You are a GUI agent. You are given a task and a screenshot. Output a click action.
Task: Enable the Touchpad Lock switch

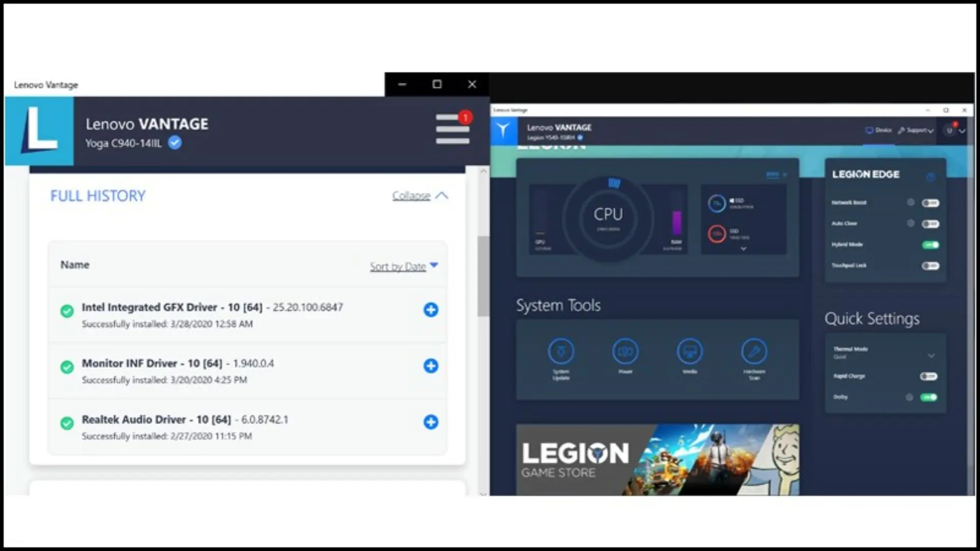[x=930, y=266]
